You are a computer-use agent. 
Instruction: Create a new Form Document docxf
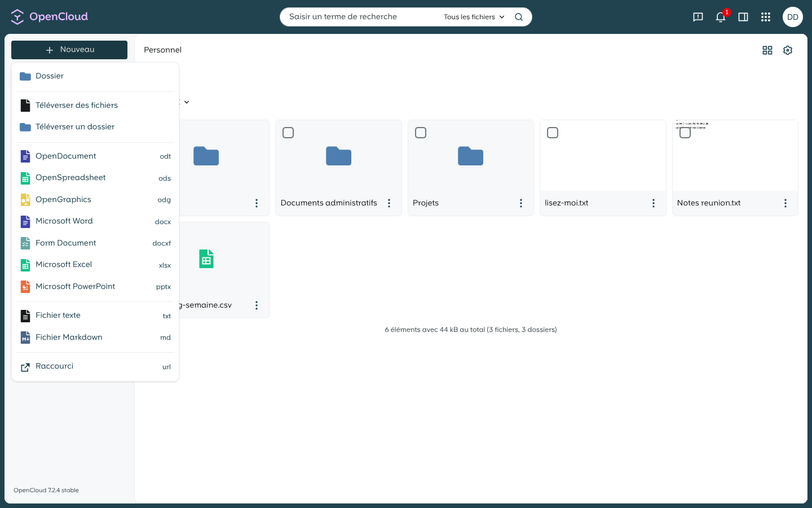[95, 243]
